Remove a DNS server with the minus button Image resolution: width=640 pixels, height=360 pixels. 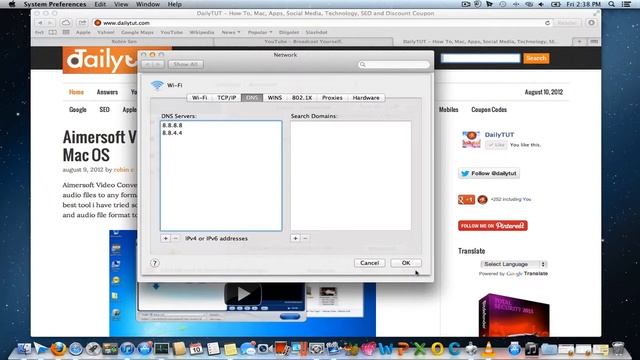pyautogui.click(x=176, y=238)
